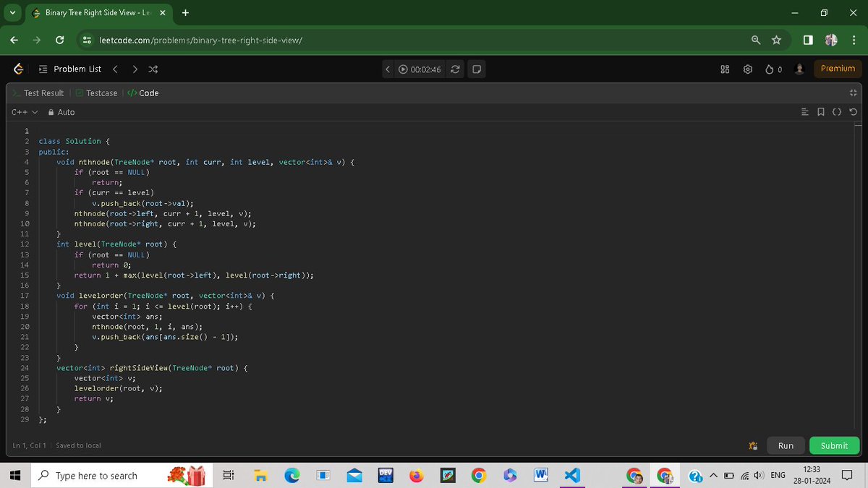Viewport: 868px width, 488px height.
Task: Open LeetCode settings gear
Action: tap(748, 69)
